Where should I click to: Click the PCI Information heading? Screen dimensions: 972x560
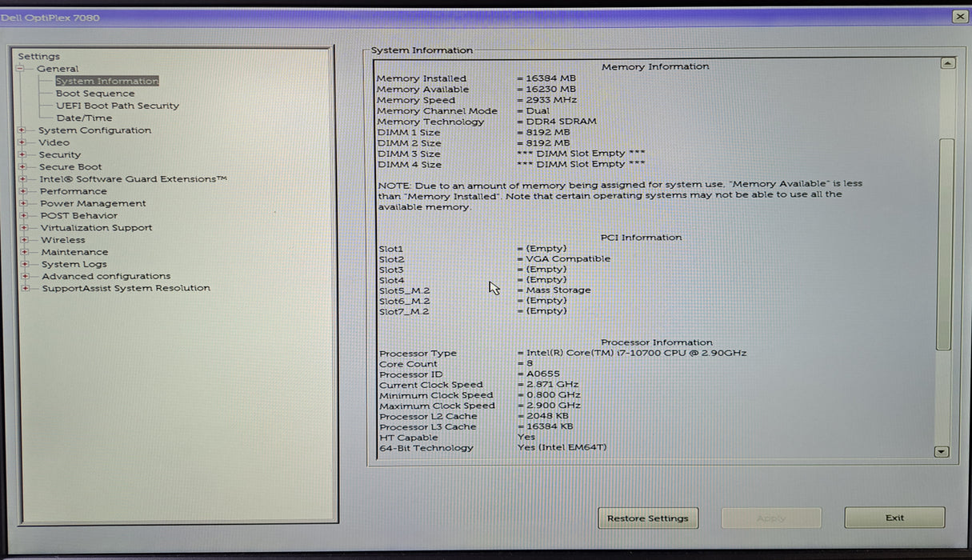click(641, 238)
